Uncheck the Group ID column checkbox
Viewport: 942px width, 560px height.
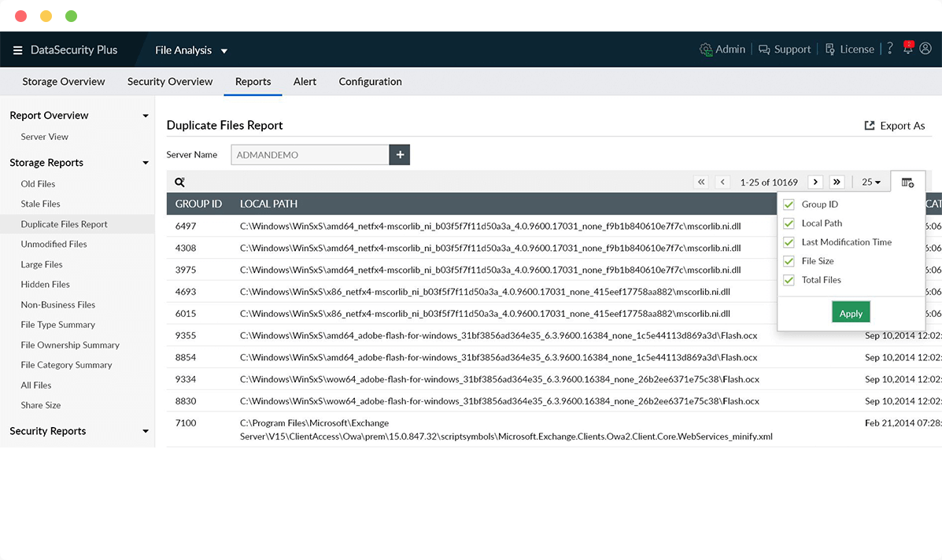[x=789, y=204]
